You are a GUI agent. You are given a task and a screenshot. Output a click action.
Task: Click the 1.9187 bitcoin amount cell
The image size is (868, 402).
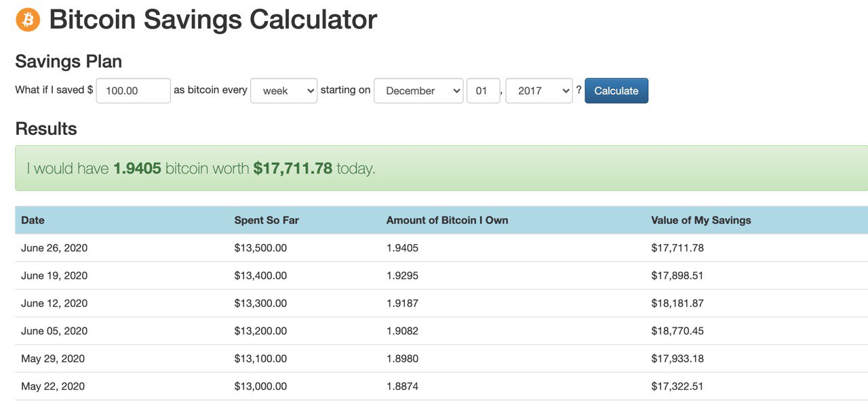pyautogui.click(x=402, y=304)
